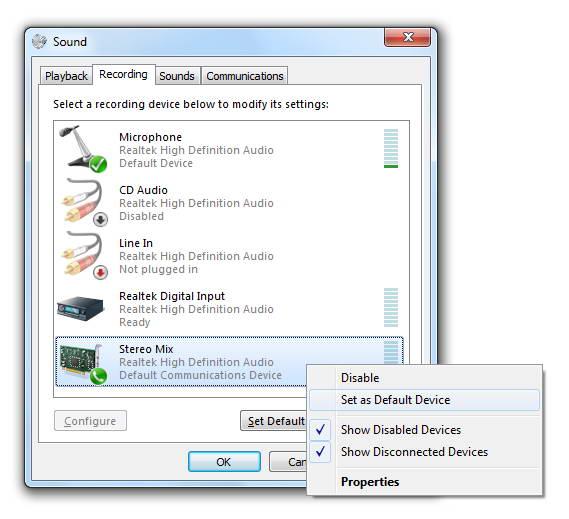The height and width of the screenshot is (519, 569).
Task: Click the CD Audio cable icon
Action: (83, 202)
